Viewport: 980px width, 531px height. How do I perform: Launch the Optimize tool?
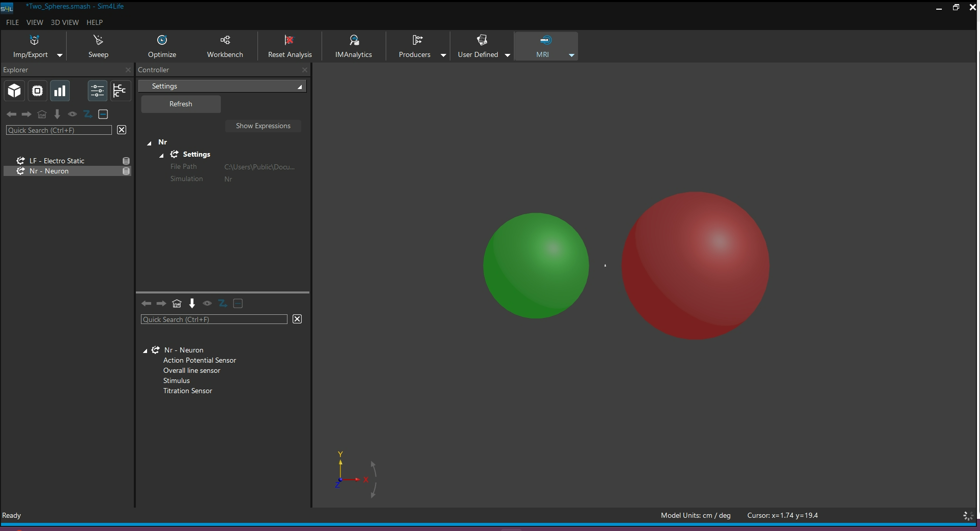click(x=162, y=46)
